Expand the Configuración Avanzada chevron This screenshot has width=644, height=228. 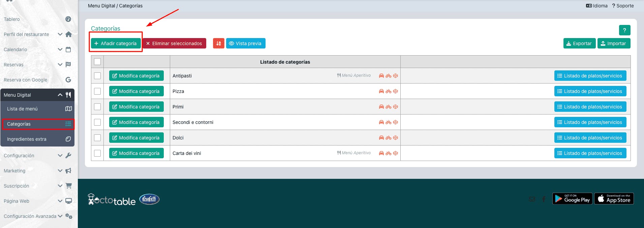point(60,216)
